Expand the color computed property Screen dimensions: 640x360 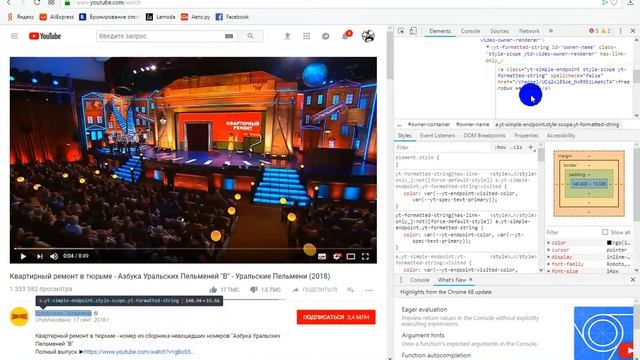coord(549,243)
